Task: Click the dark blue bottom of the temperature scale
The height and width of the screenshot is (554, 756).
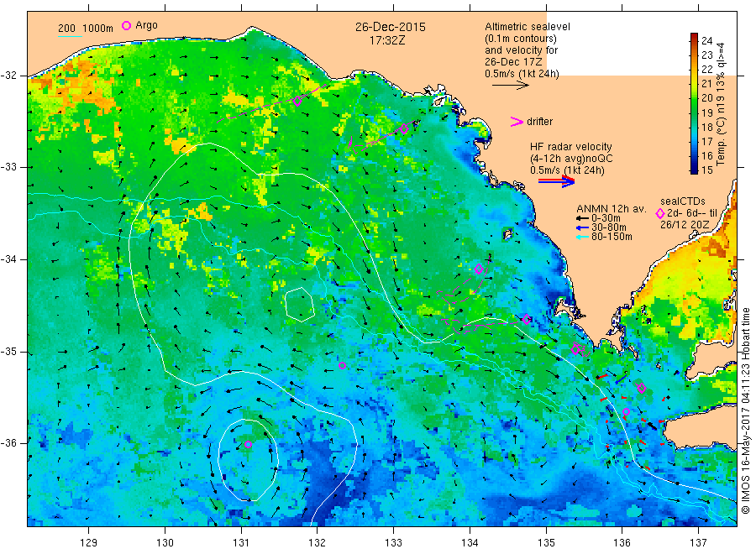Action: [694, 170]
